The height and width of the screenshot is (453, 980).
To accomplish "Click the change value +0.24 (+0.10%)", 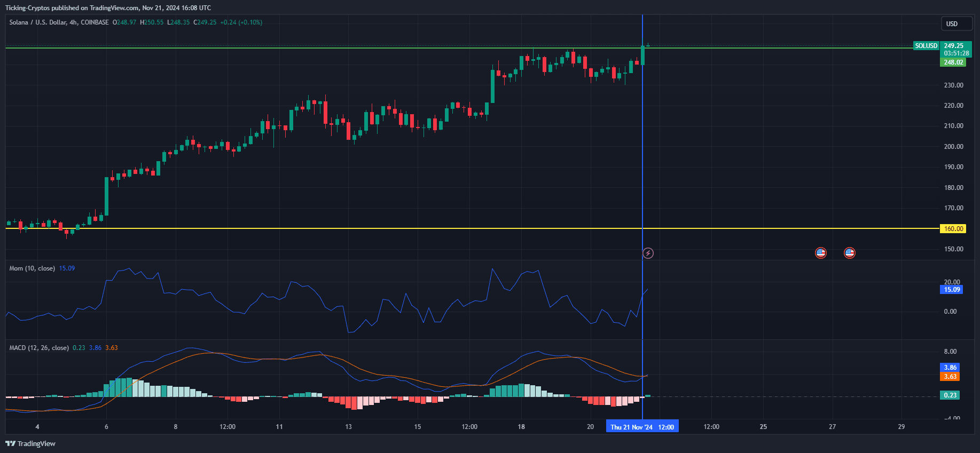I will [241, 22].
